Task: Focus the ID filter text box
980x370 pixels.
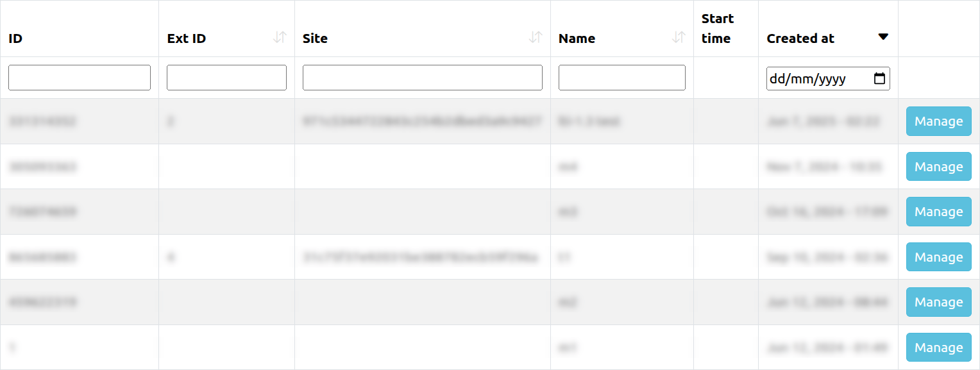Action: pyautogui.click(x=80, y=78)
